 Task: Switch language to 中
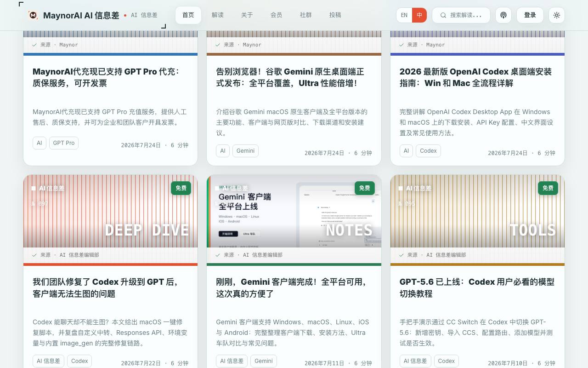click(x=419, y=15)
